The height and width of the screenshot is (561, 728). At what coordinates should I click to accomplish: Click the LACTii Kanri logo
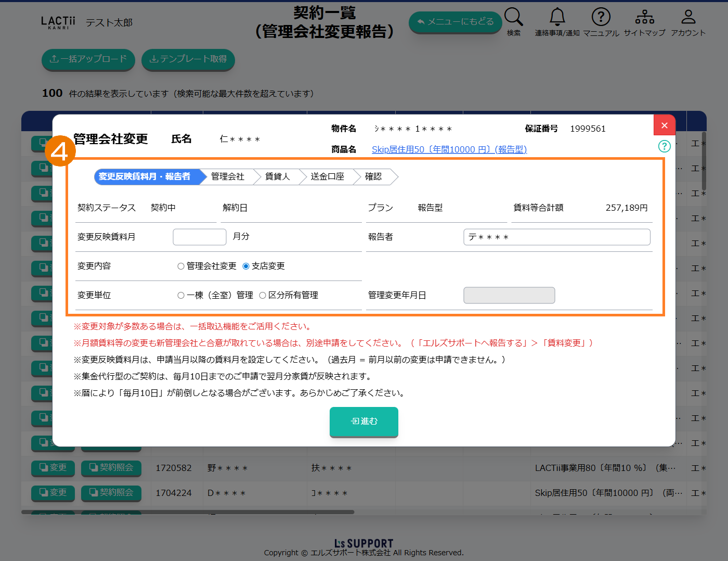coord(58,22)
